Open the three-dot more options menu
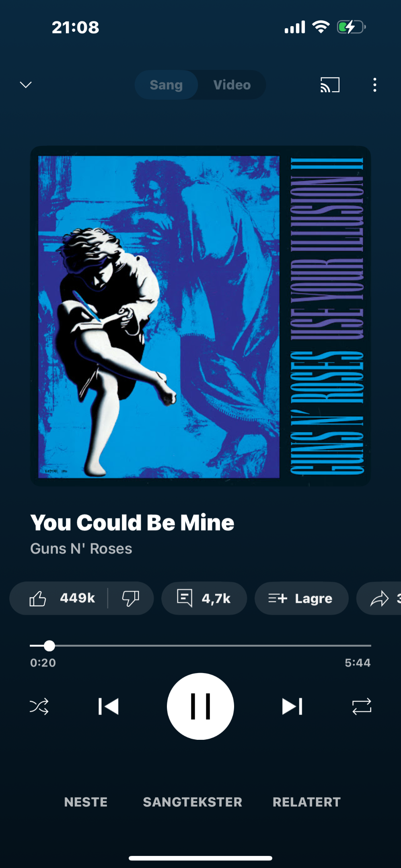 pyautogui.click(x=375, y=85)
